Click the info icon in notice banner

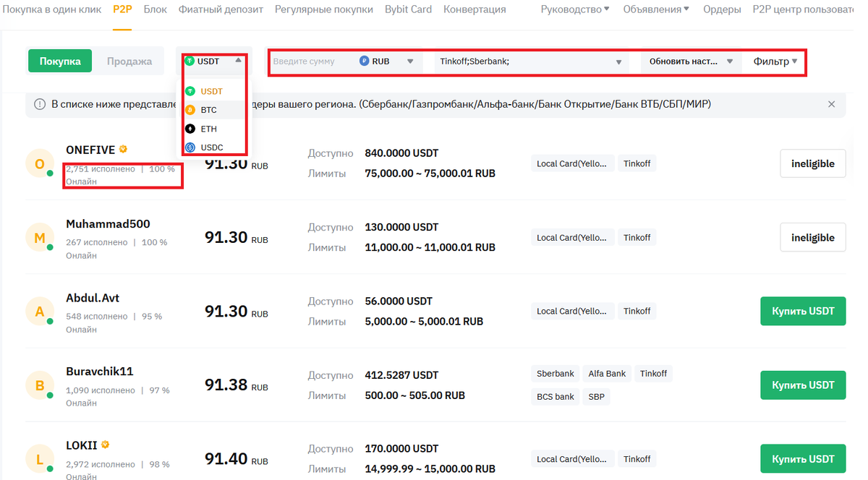click(x=40, y=104)
